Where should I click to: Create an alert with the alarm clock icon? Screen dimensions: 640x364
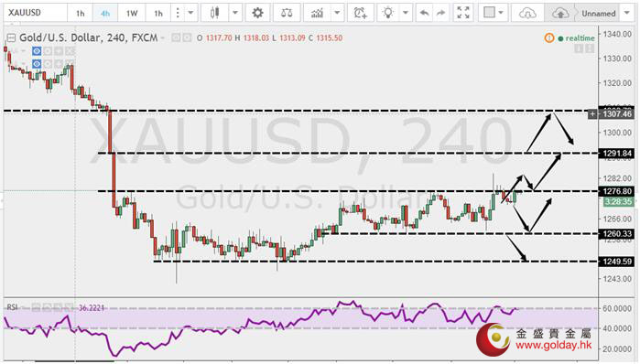(x=361, y=13)
